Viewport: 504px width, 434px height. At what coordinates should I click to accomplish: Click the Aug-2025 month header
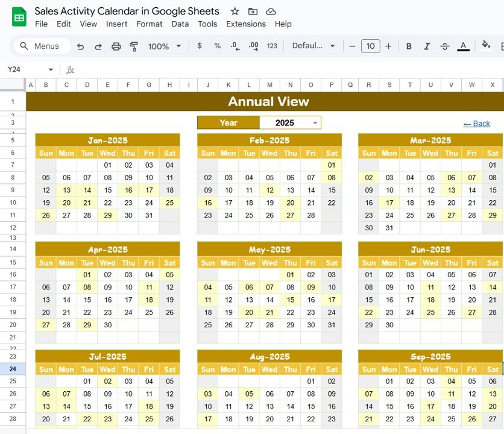point(269,356)
